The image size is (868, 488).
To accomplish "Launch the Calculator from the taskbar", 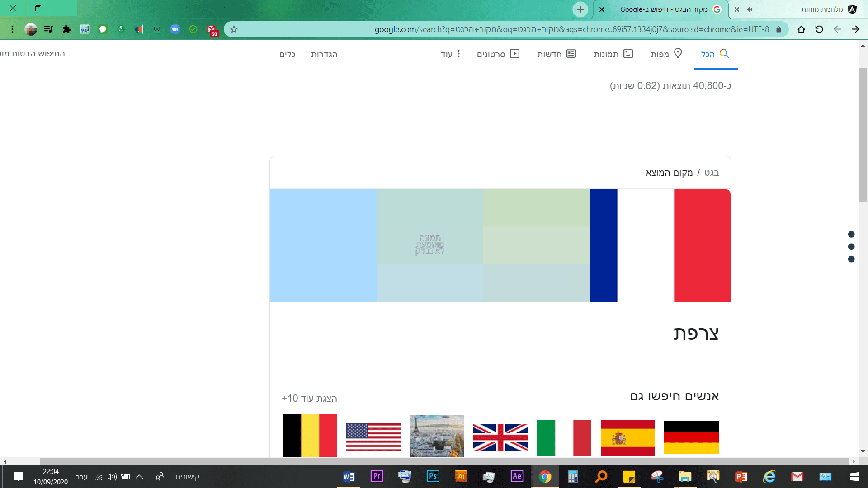I will (573, 476).
